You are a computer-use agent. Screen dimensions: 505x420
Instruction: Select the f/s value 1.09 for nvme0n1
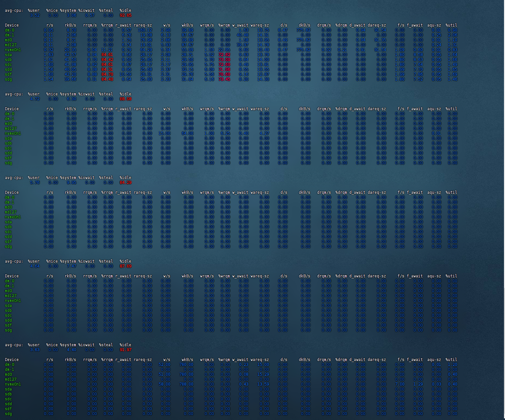click(x=400, y=50)
